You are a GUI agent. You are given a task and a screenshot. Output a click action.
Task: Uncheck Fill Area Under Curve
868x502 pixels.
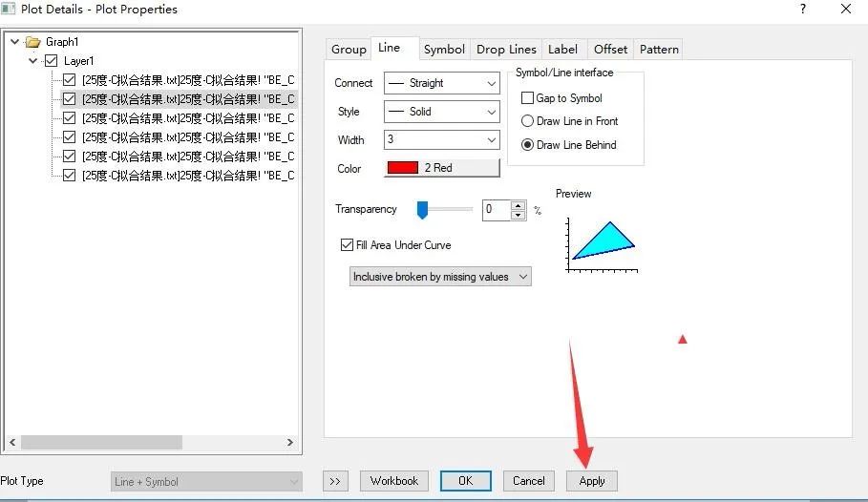coord(347,244)
